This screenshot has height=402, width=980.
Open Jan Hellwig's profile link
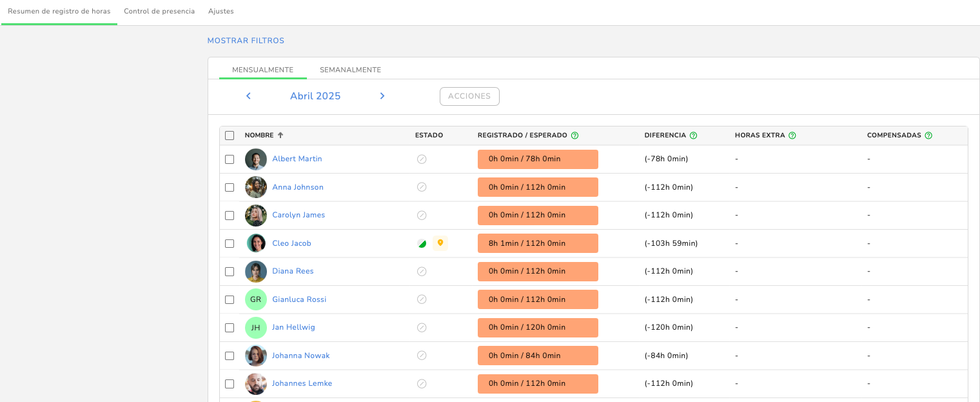coord(293,327)
